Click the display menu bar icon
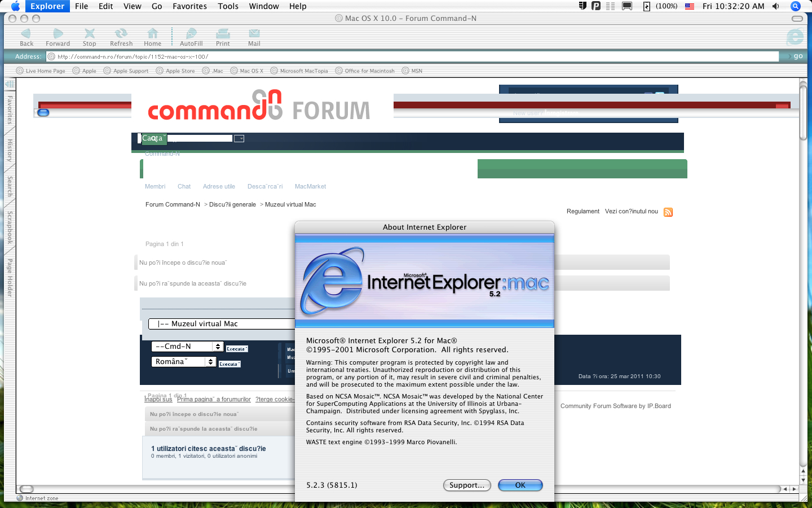Image resolution: width=812 pixels, height=508 pixels. (x=627, y=6)
